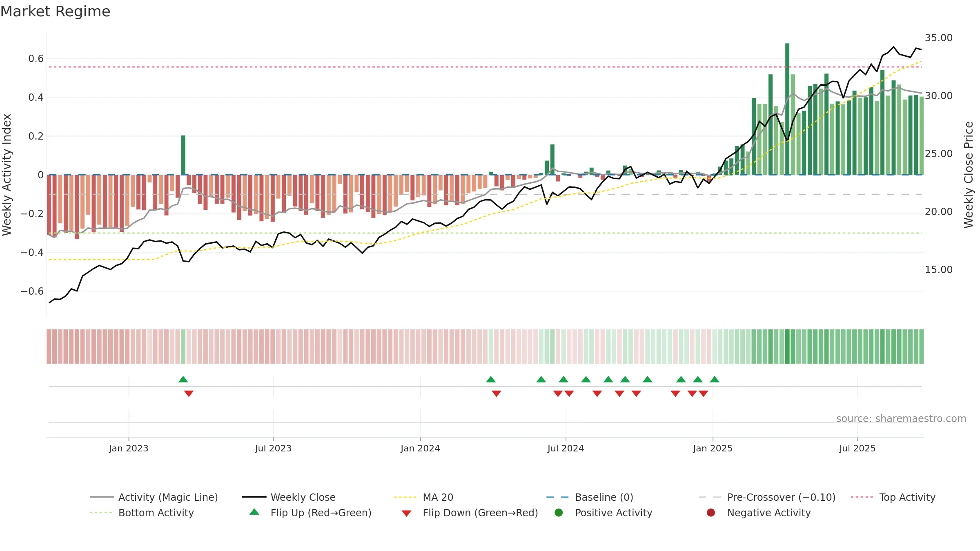Click the darkest green cell in the heatmap strip
980x551 pixels.
[x=787, y=347]
